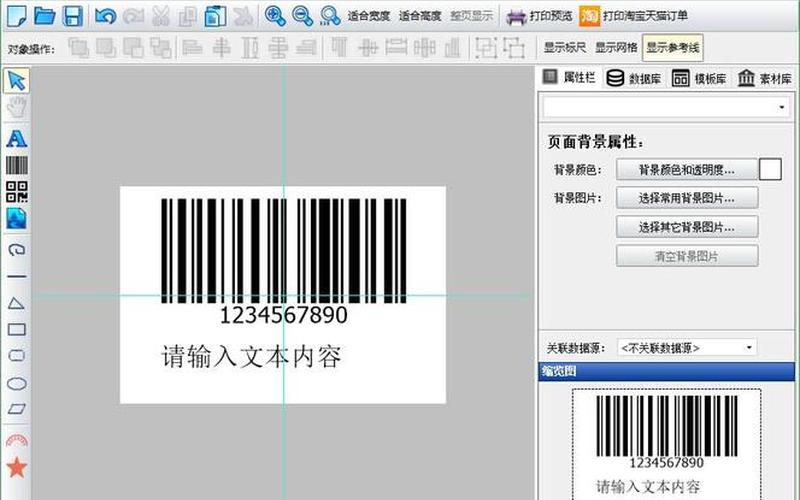The image size is (800, 500).
Task: Select the parallelogram shape tool
Action: point(16,409)
